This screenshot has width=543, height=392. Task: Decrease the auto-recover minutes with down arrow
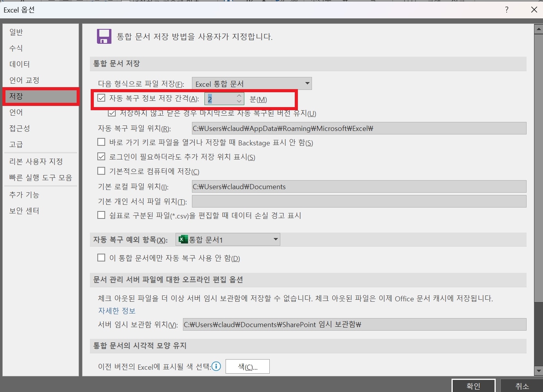(x=239, y=102)
